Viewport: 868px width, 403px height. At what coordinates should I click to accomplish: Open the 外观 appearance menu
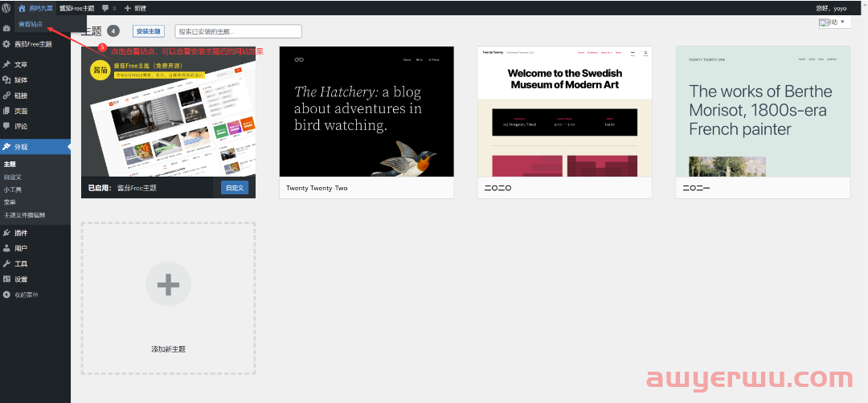(35, 146)
